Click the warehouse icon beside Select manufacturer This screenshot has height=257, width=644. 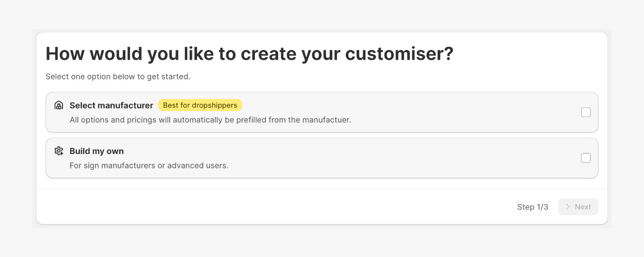point(59,105)
